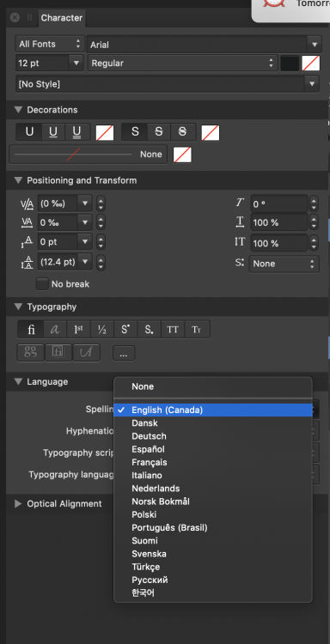
Task: Choose Svenska from language list
Action: (213, 554)
